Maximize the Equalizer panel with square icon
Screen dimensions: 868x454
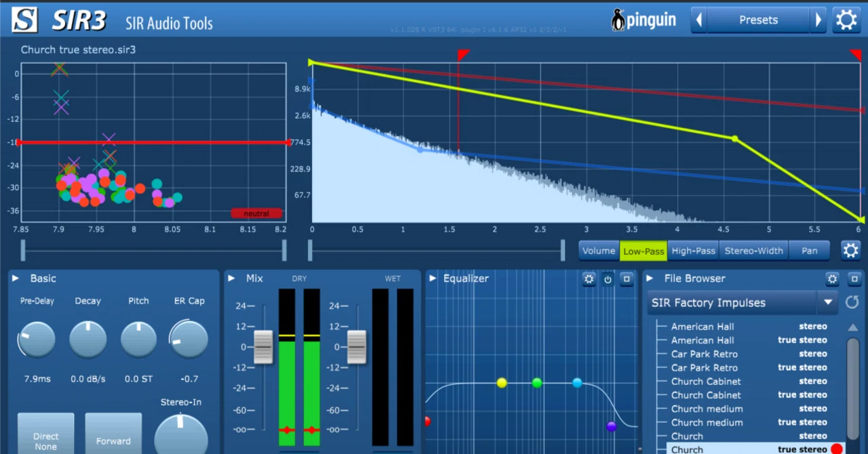[627, 278]
